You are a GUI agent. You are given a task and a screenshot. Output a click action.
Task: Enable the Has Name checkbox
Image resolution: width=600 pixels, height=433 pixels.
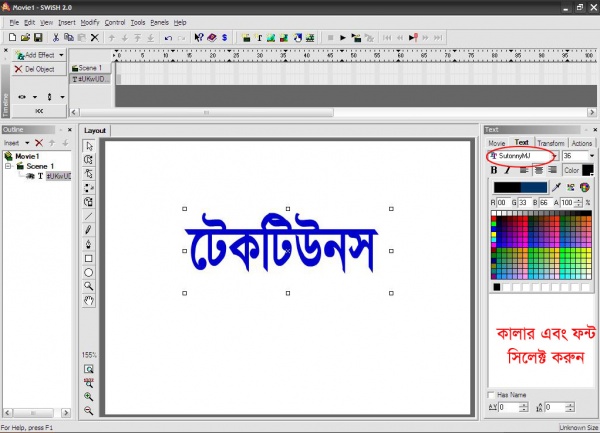tap(491, 394)
